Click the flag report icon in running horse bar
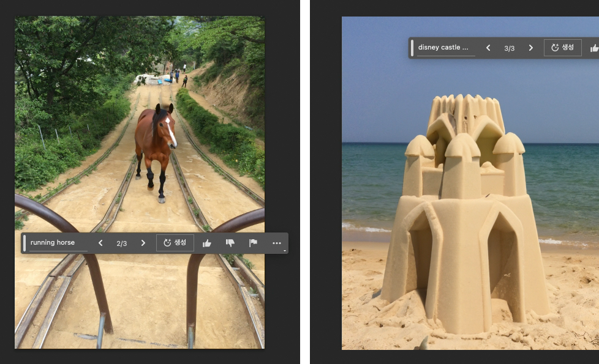Image resolution: width=599 pixels, height=364 pixels. [253, 243]
